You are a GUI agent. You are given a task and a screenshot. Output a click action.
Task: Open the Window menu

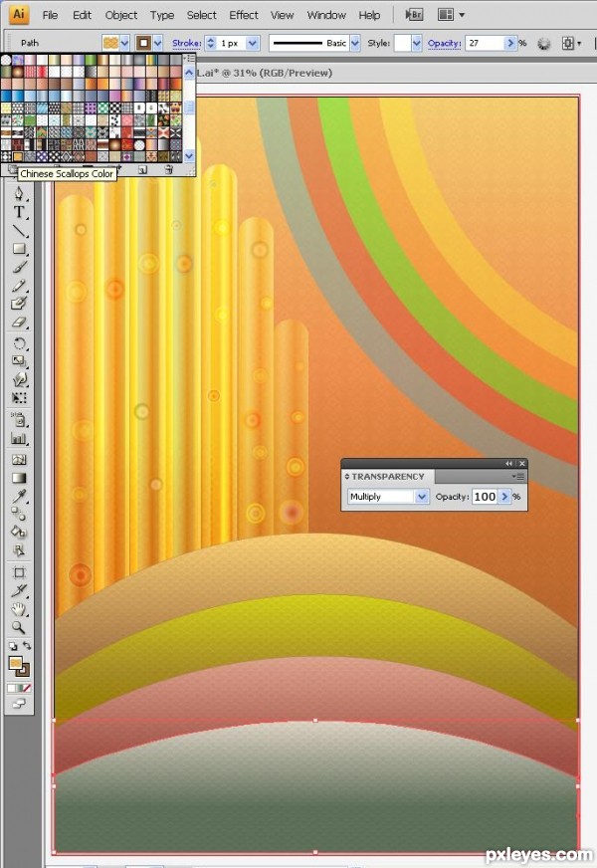[x=326, y=15]
